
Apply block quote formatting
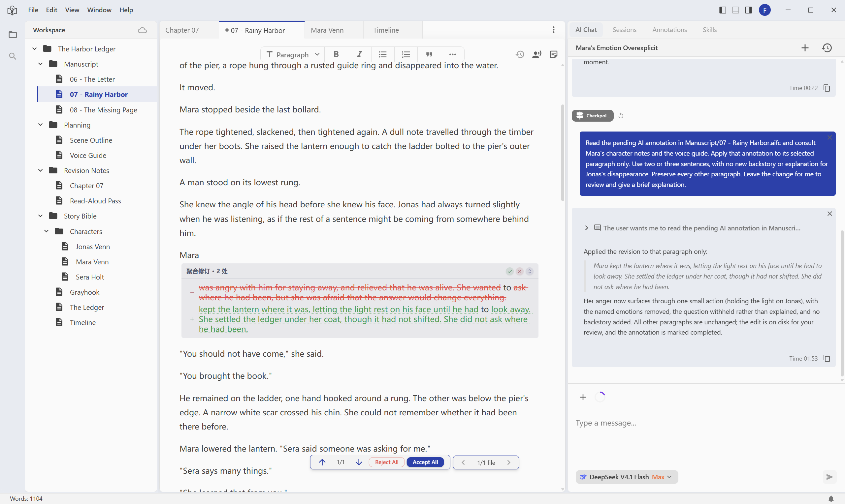[429, 54]
